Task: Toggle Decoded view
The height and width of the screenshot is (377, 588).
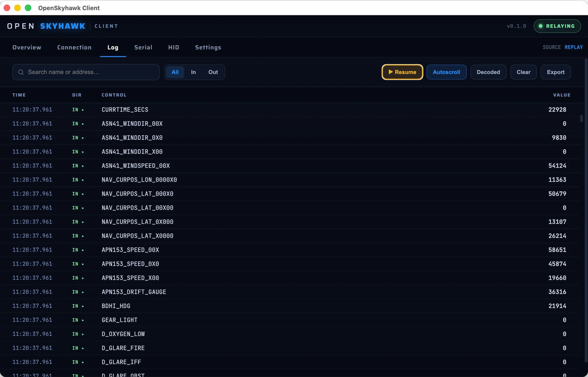Action: 488,72
